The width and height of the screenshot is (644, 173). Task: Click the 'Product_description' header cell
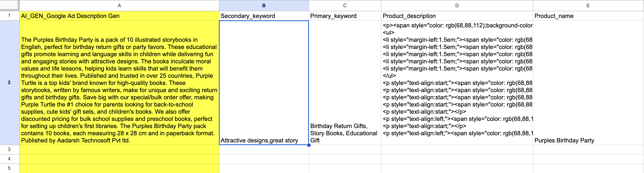(457, 16)
